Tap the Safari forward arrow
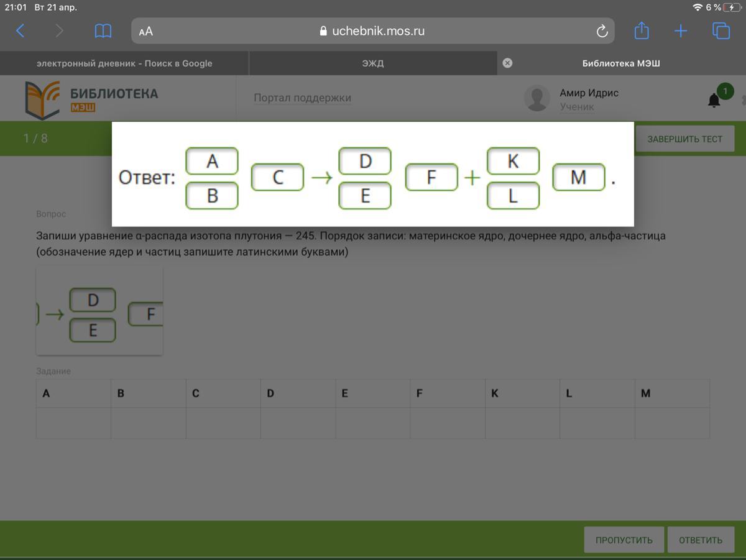Screen dimensions: 746x560 point(60,31)
